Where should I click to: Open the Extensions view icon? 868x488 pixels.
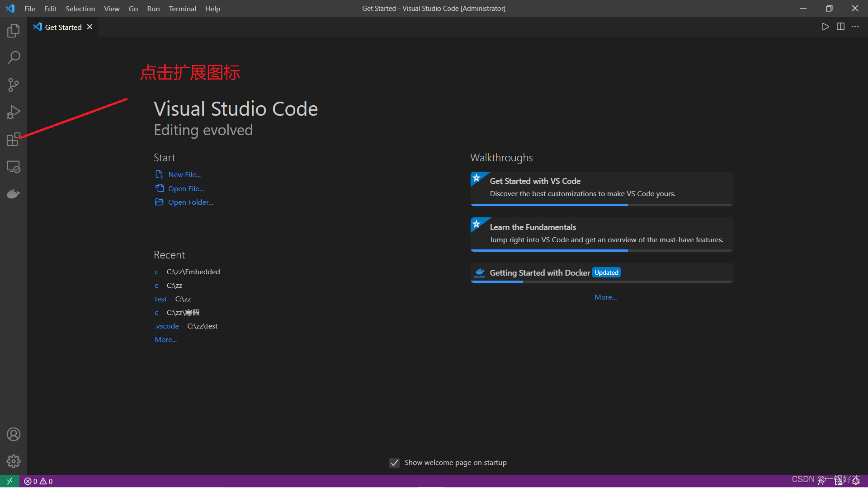[x=14, y=139]
